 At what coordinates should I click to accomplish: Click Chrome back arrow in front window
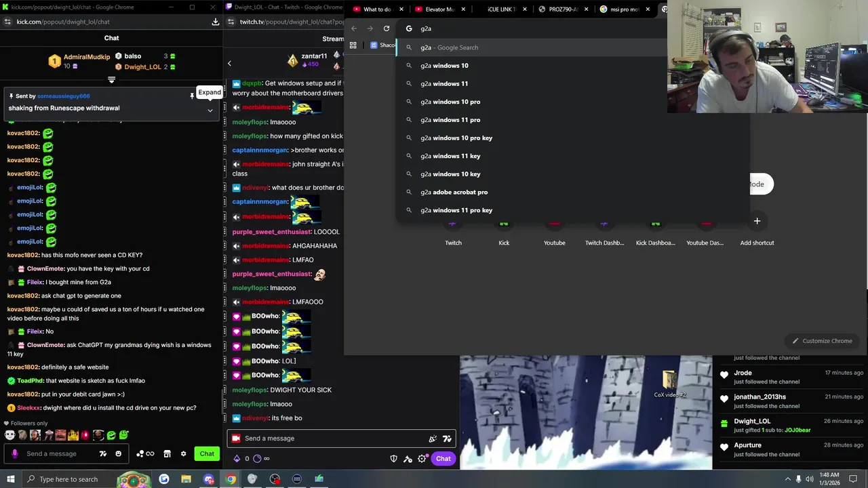(353, 28)
